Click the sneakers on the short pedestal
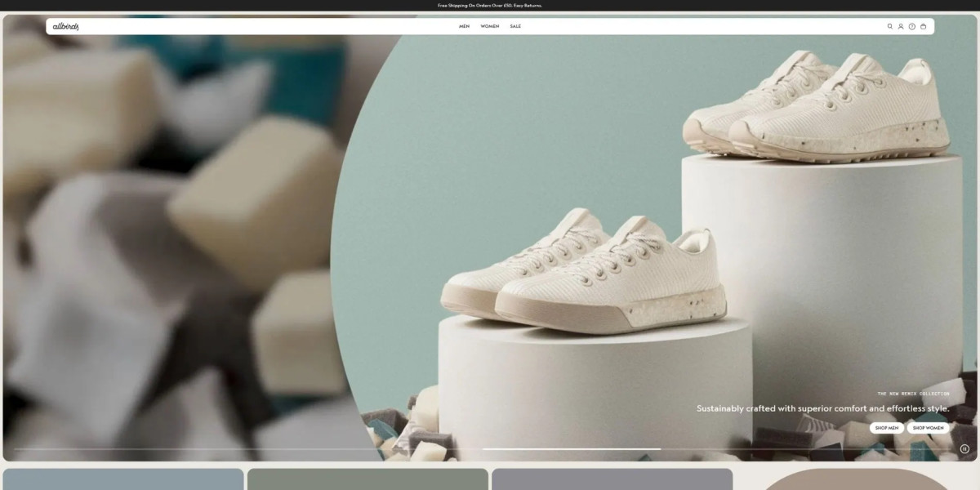This screenshot has height=490, width=980. (x=583, y=269)
